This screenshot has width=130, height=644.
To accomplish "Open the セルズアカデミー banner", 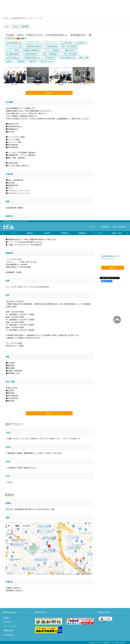I will point(48,630).
